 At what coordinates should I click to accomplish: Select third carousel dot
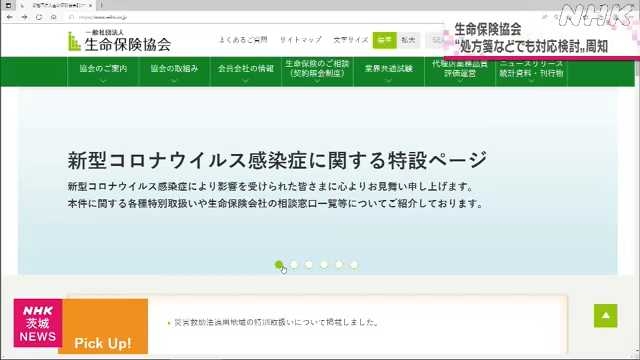click(309, 265)
